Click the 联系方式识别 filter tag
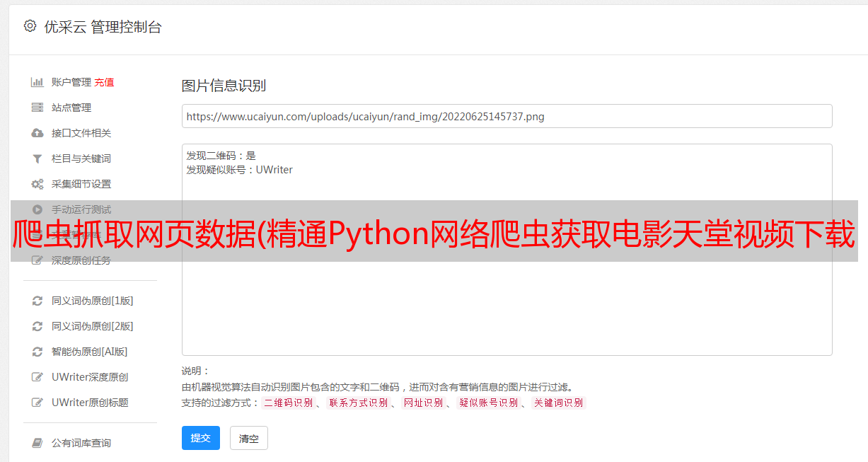This screenshot has height=462, width=868. (358, 403)
